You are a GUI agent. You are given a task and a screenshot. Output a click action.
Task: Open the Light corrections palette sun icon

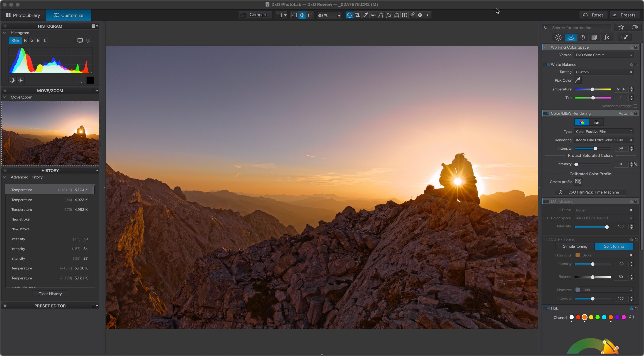coord(558,37)
